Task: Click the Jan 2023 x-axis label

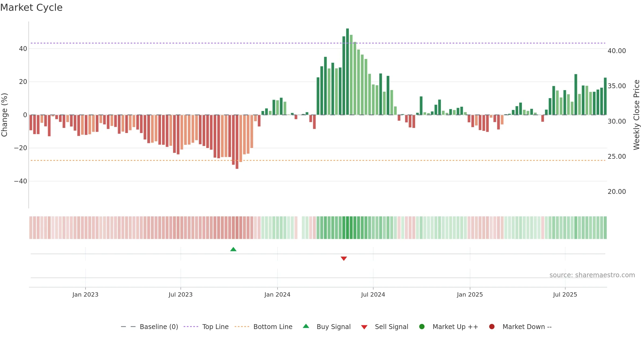Action: [85, 294]
